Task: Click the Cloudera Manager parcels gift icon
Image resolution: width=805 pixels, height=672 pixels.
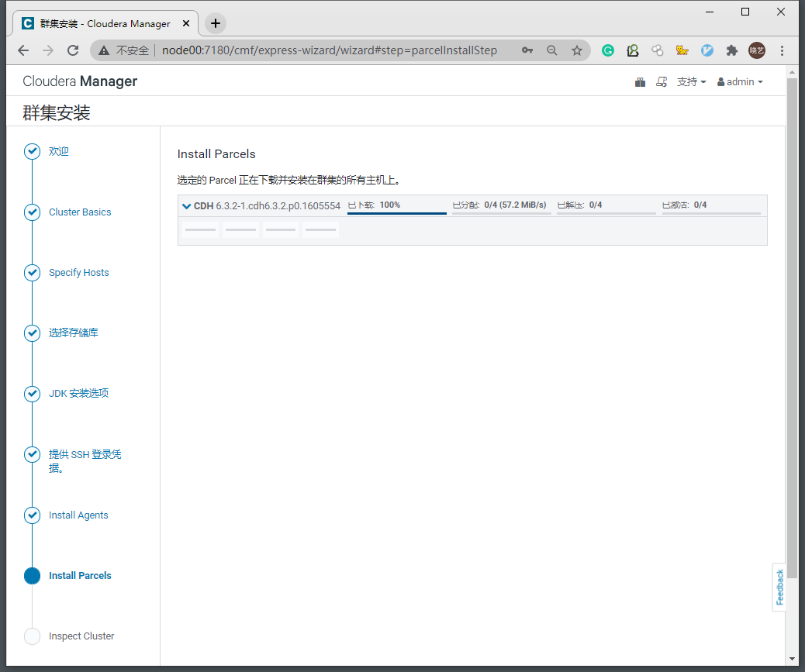Action: tap(641, 82)
